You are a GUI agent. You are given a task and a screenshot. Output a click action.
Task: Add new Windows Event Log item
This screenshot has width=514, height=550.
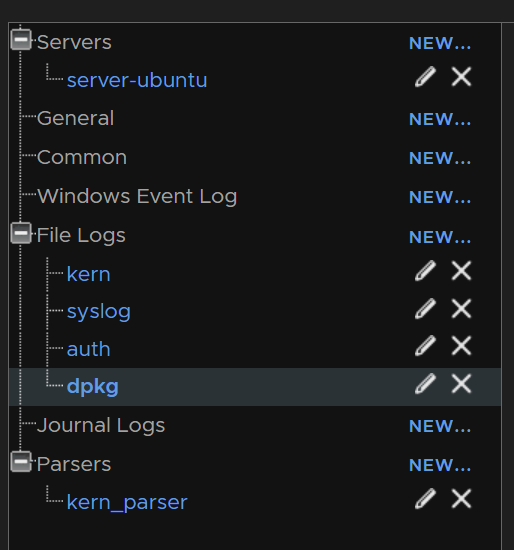pos(440,197)
